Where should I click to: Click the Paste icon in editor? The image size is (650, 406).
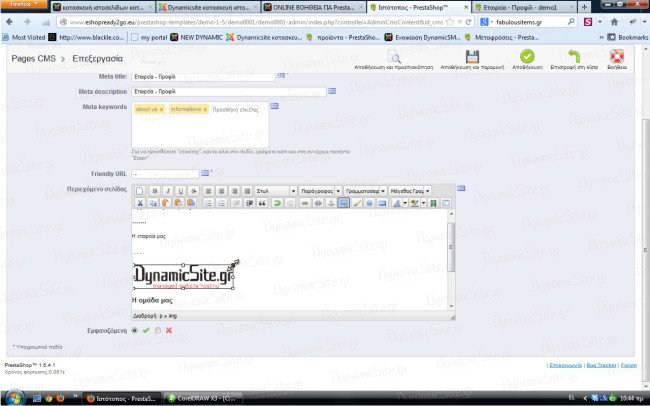165,203
